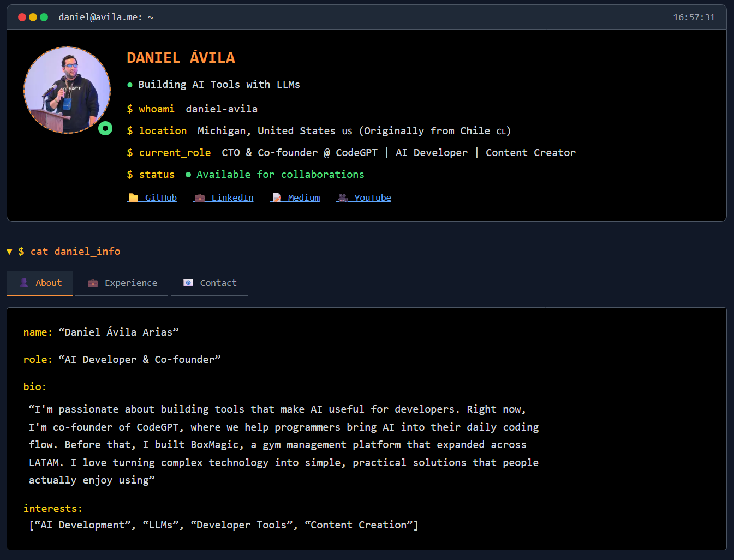Open the Medium blog link
The image size is (734, 560).
click(303, 198)
